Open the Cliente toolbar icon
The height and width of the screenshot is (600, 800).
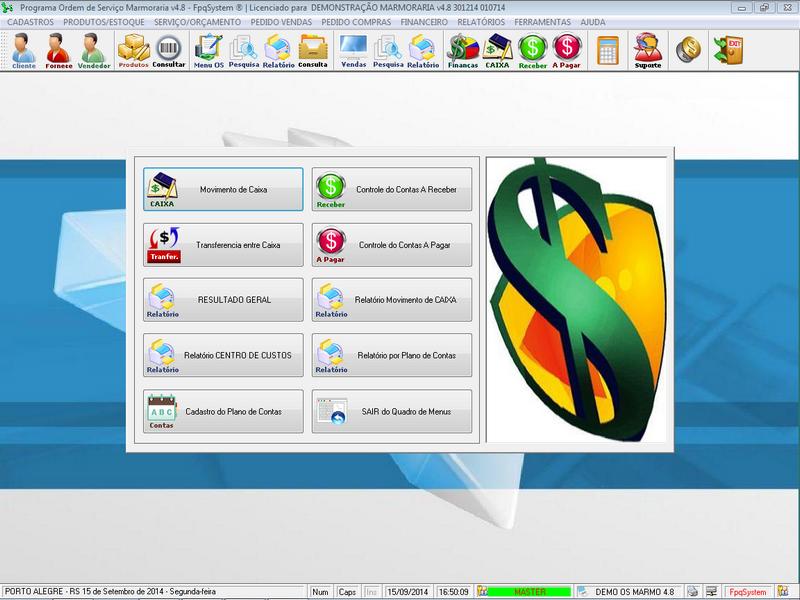(24, 49)
